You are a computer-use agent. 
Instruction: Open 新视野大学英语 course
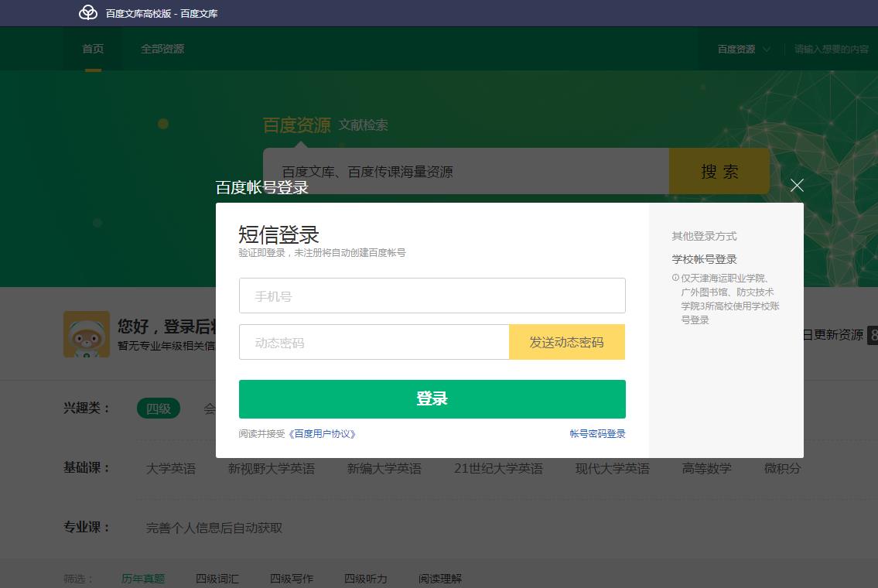[x=272, y=469]
